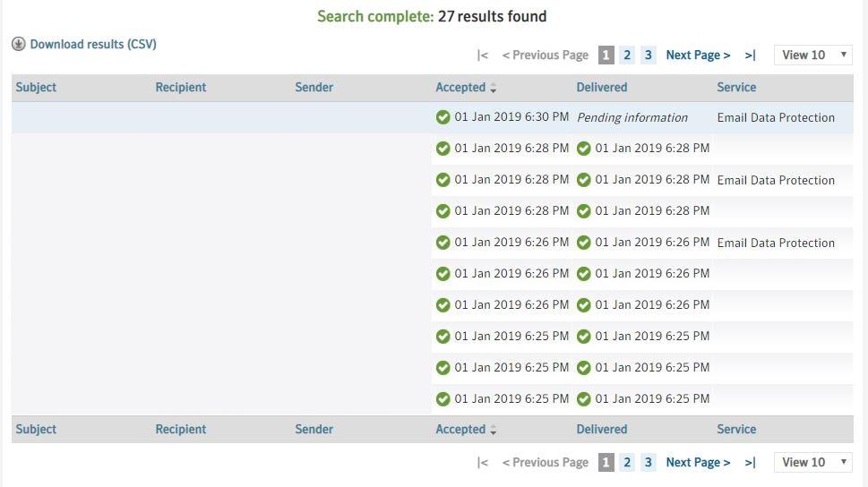Sort by the top Sender column header
Viewport: 868px width, 487px height.
pos(314,88)
